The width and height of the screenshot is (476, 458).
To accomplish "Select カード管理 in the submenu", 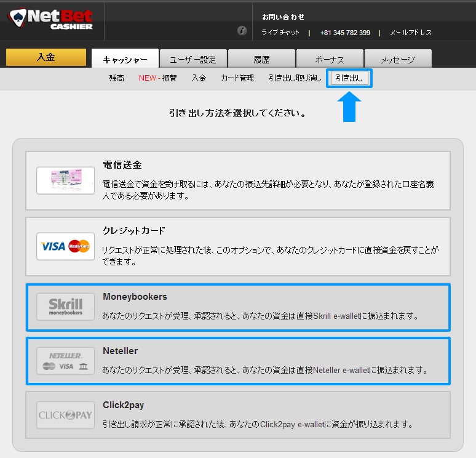I will (237, 78).
